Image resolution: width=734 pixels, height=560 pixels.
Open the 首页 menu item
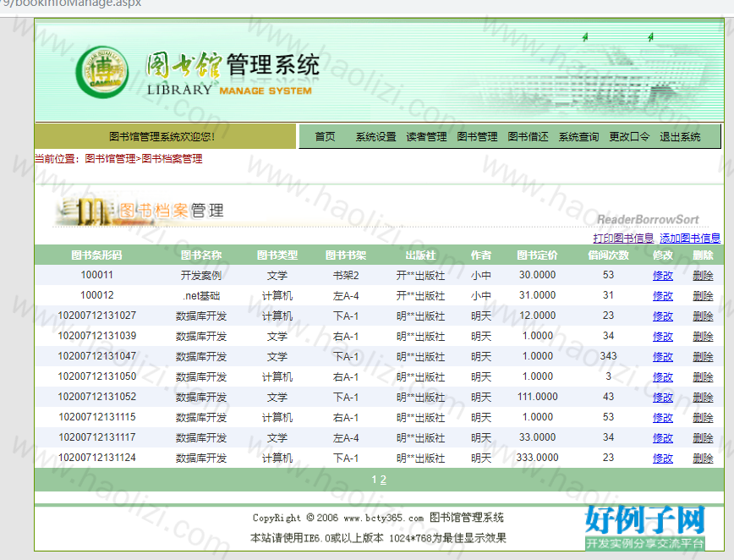point(325,137)
